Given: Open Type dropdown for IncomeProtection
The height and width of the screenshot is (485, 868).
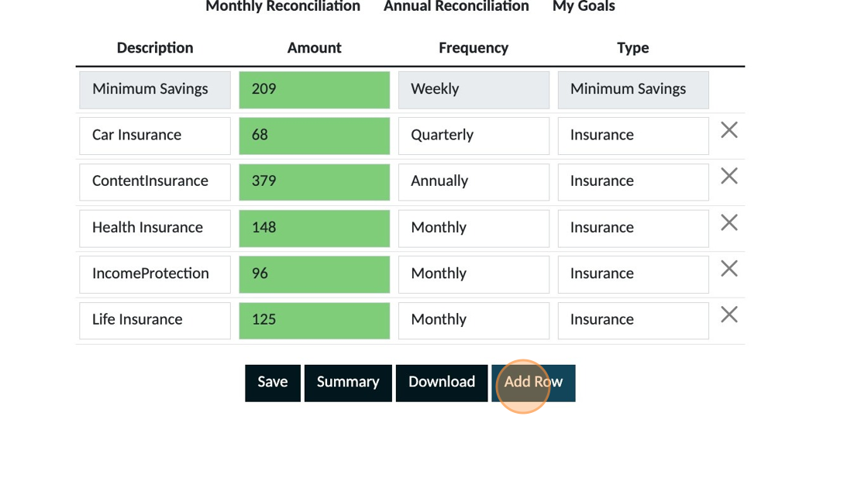Looking at the screenshot, I should pos(633,274).
